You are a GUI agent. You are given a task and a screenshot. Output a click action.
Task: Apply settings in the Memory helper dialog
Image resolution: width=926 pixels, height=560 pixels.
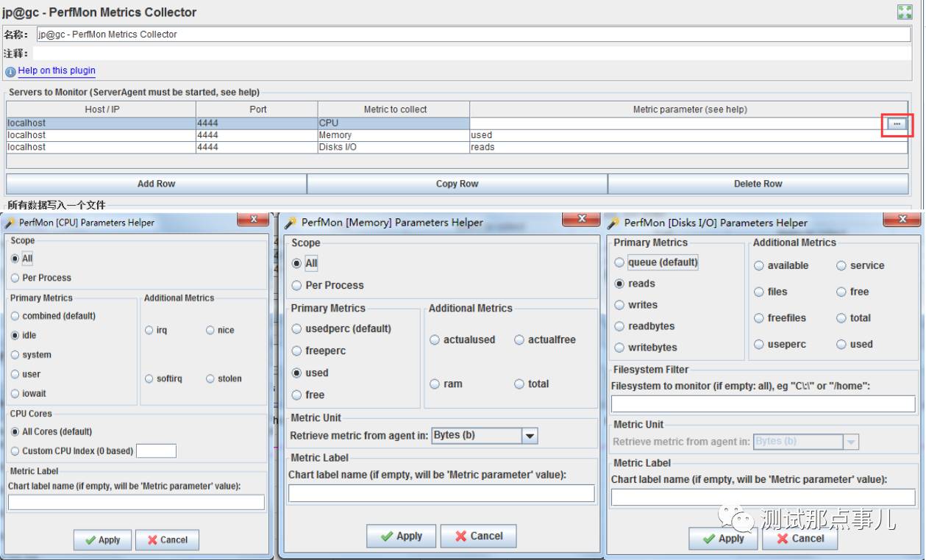[x=402, y=536]
